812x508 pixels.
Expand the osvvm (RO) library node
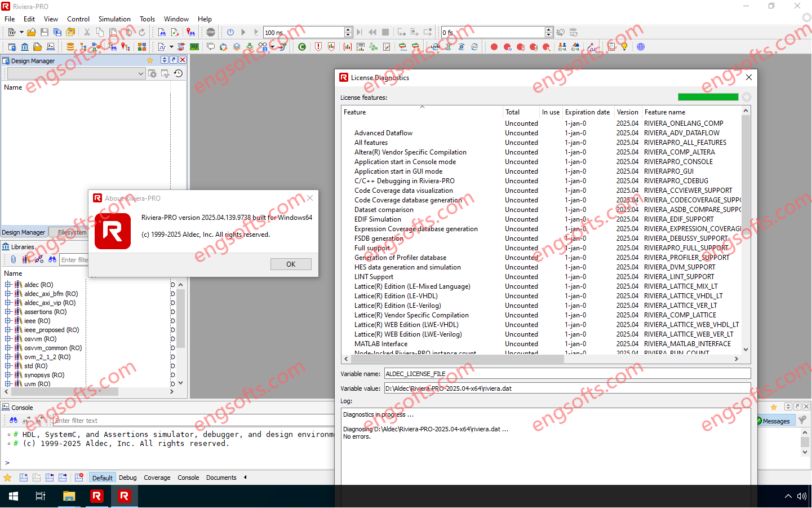tap(8, 339)
